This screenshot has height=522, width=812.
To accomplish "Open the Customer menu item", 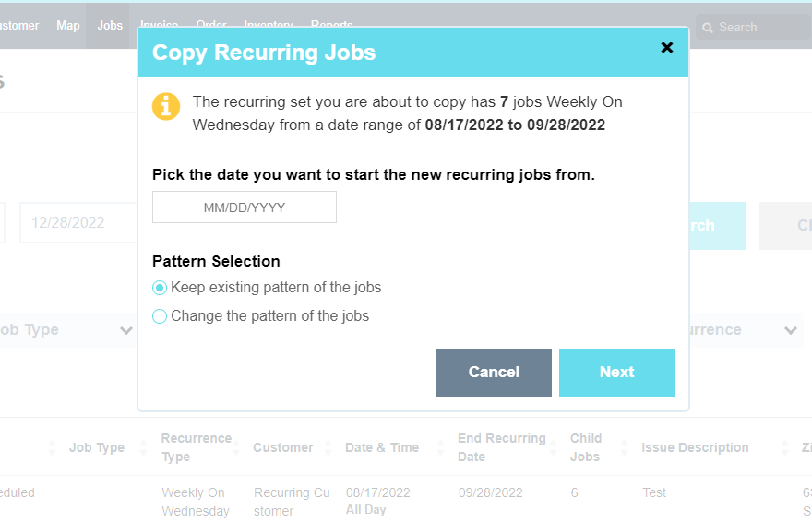I will coord(18,26).
